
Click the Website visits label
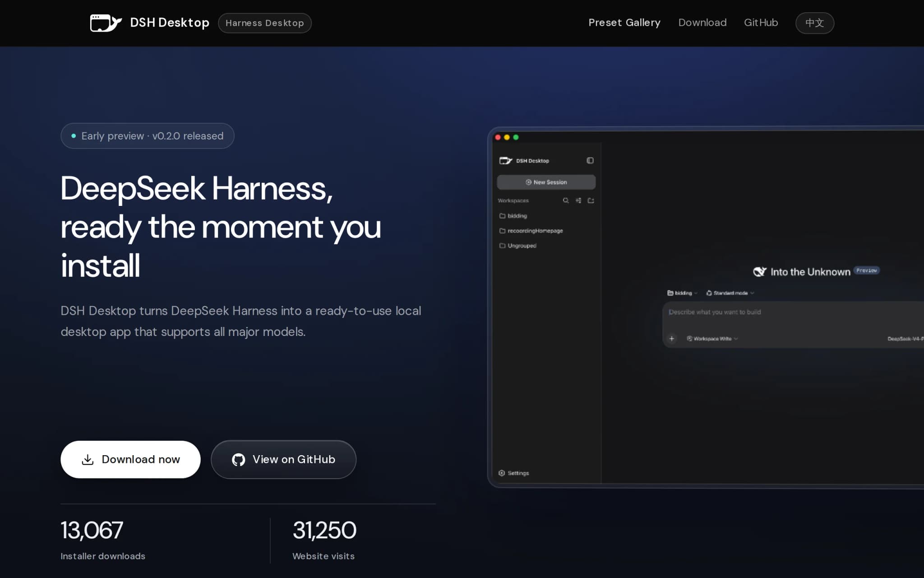[x=323, y=556]
